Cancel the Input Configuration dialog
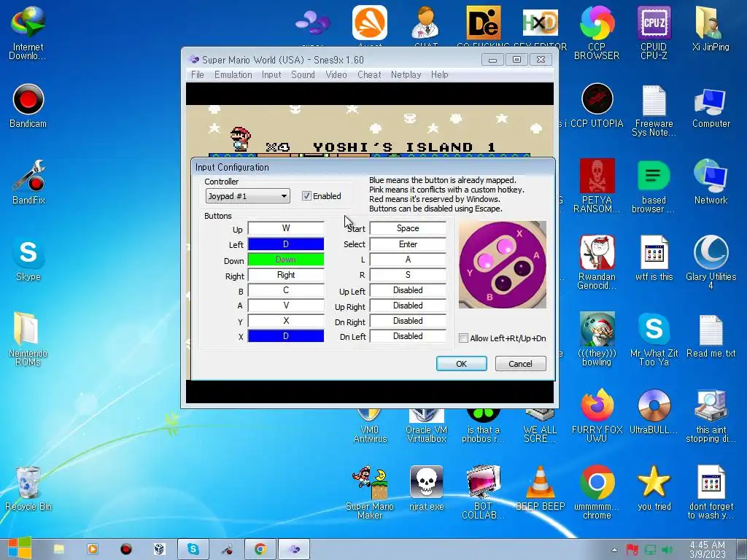This screenshot has height=560, width=747. (x=520, y=364)
